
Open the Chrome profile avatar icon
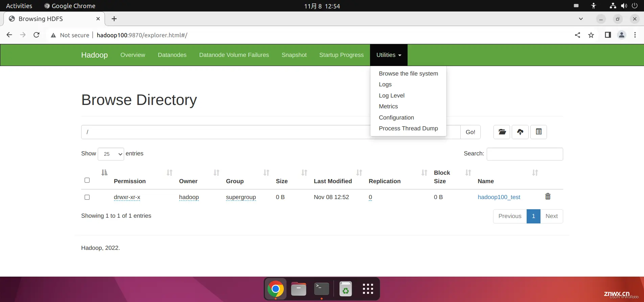pos(622,35)
